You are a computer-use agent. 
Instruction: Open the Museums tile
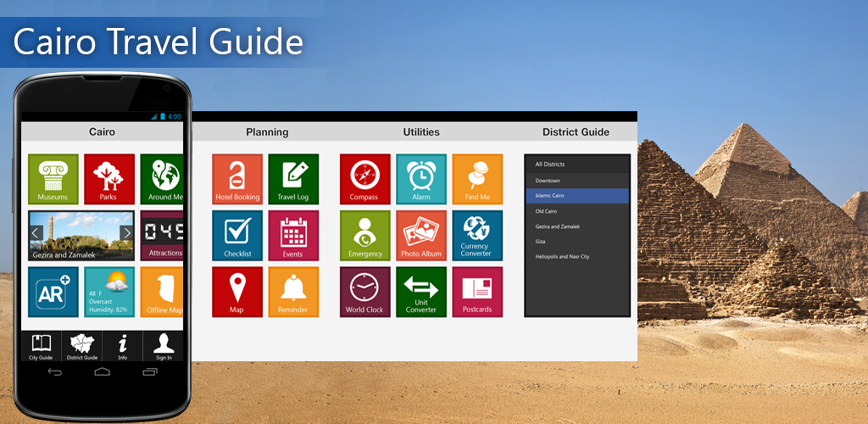53,179
